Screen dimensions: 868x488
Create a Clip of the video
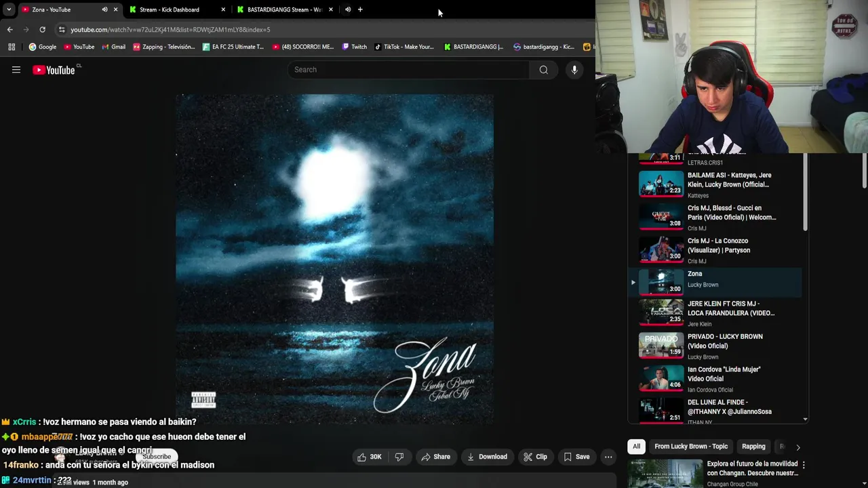point(535,457)
